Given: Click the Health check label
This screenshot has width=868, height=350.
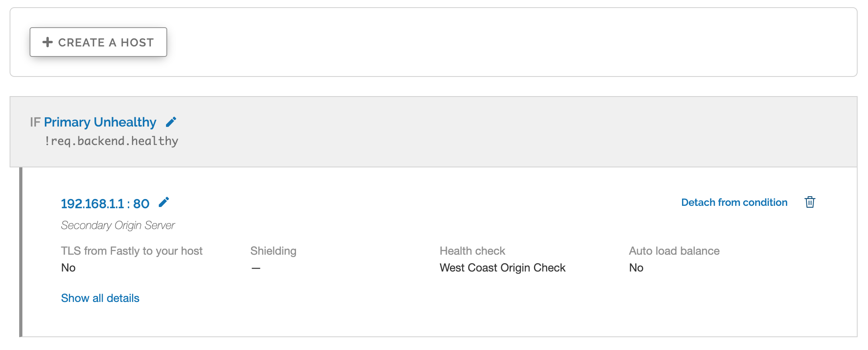Looking at the screenshot, I should coord(472,251).
